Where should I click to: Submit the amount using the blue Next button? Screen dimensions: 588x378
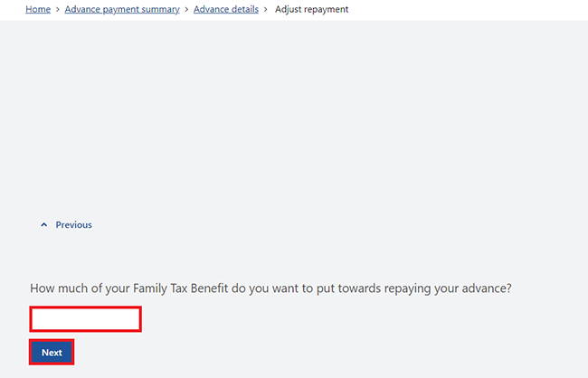pyautogui.click(x=52, y=352)
